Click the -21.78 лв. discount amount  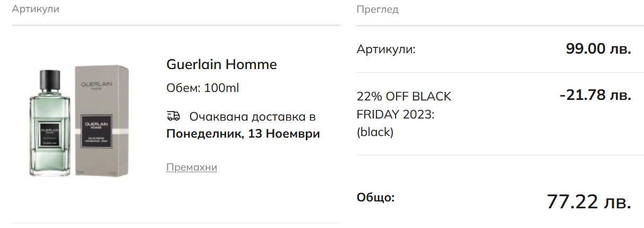[x=595, y=95]
